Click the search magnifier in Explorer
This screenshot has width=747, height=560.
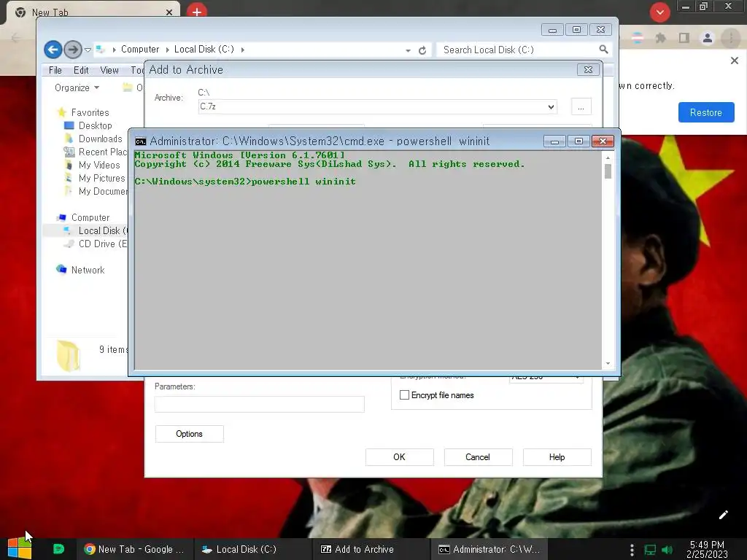point(603,50)
